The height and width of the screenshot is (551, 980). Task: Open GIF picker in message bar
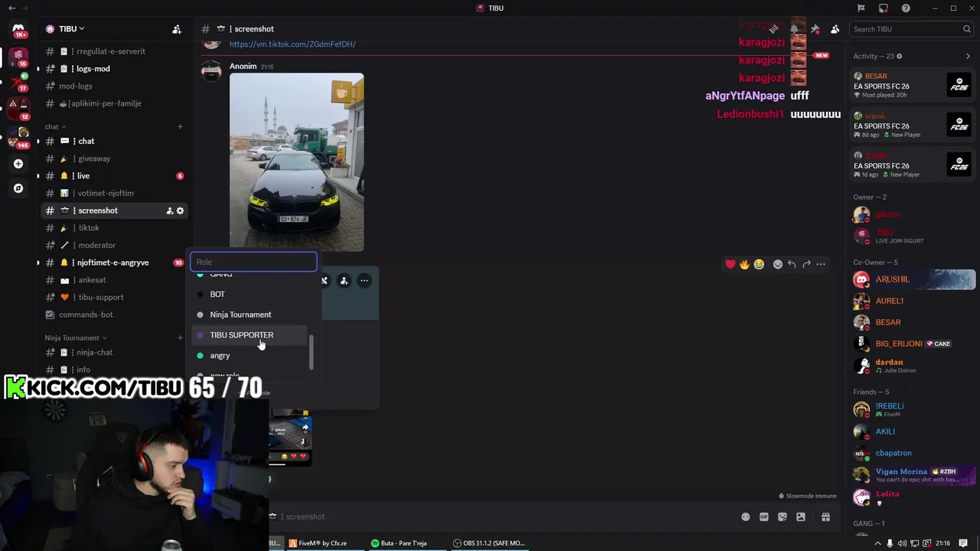(x=764, y=517)
